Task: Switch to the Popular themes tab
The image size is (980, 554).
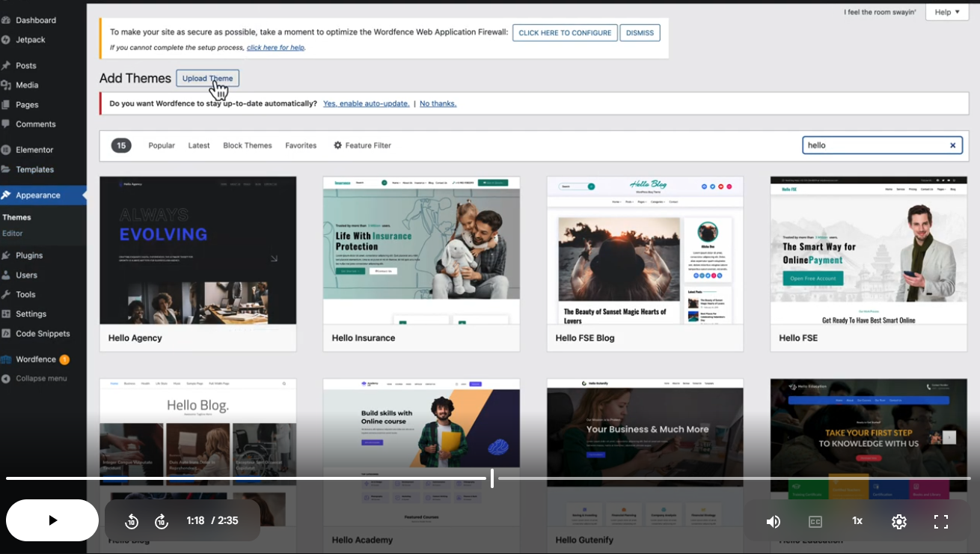Action: (x=162, y=145)
